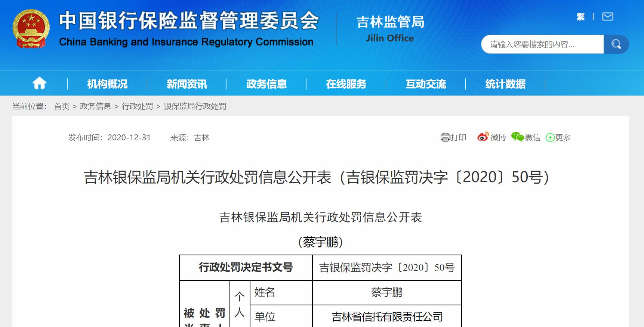Image resolution: width=644 pixels, height=327 pixels.
Task: Click the publish date 2020-12-31
Action: tap(129, 138)
